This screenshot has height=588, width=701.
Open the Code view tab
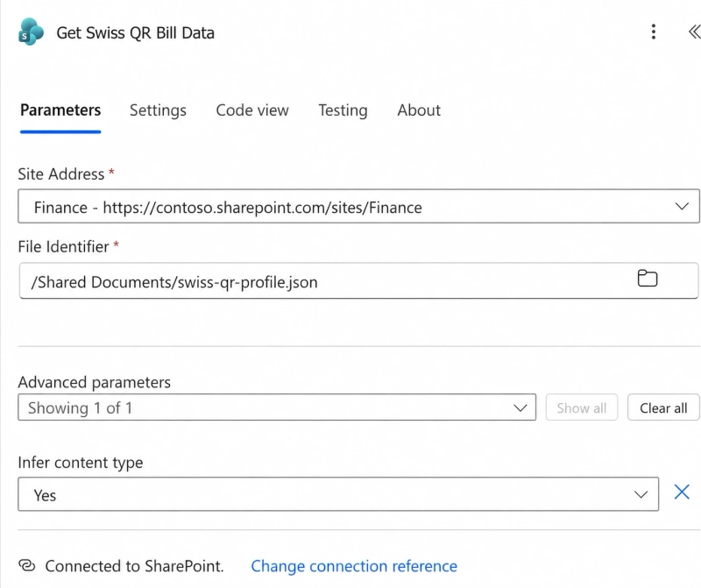252,110
